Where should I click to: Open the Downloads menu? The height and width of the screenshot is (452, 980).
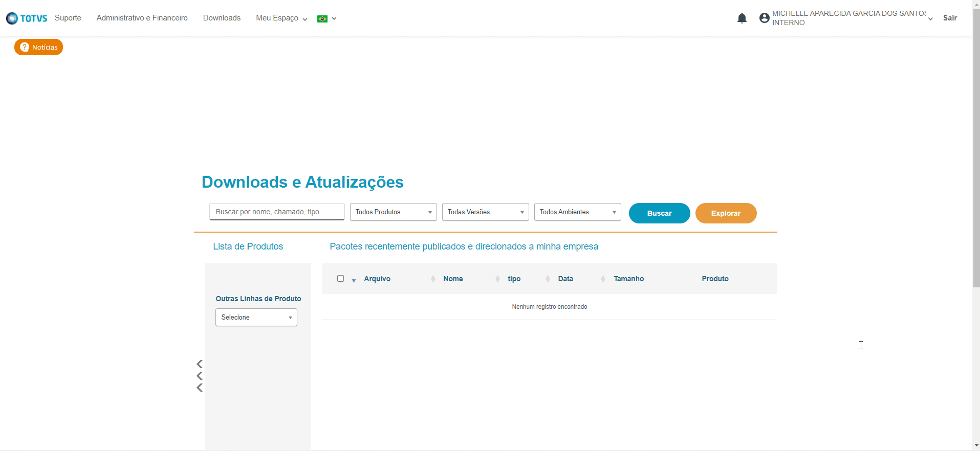(222, 18)
